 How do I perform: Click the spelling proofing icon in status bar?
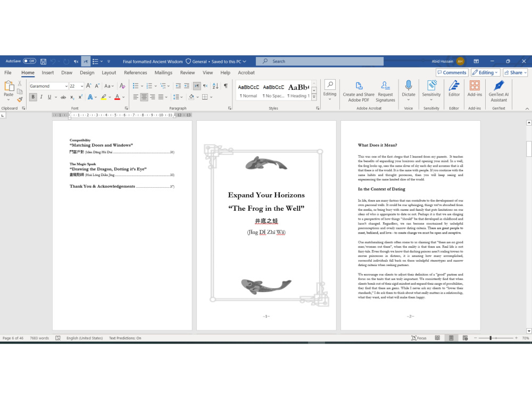click(x=58, y=338)
